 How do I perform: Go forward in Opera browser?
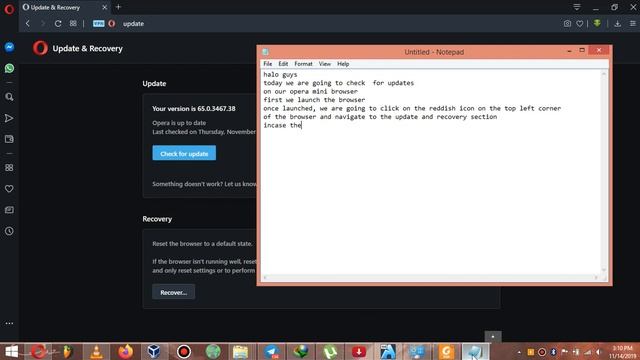pyautogui.click(x=42, y=24)
